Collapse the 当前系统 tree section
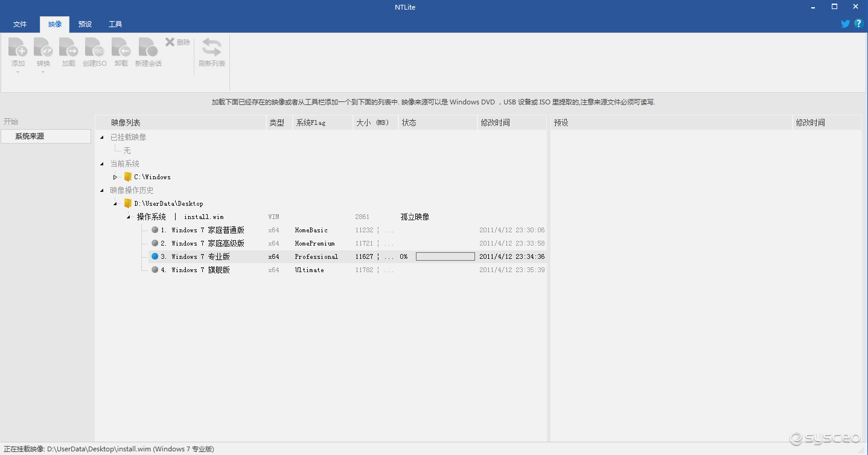 tap(101, 164)
